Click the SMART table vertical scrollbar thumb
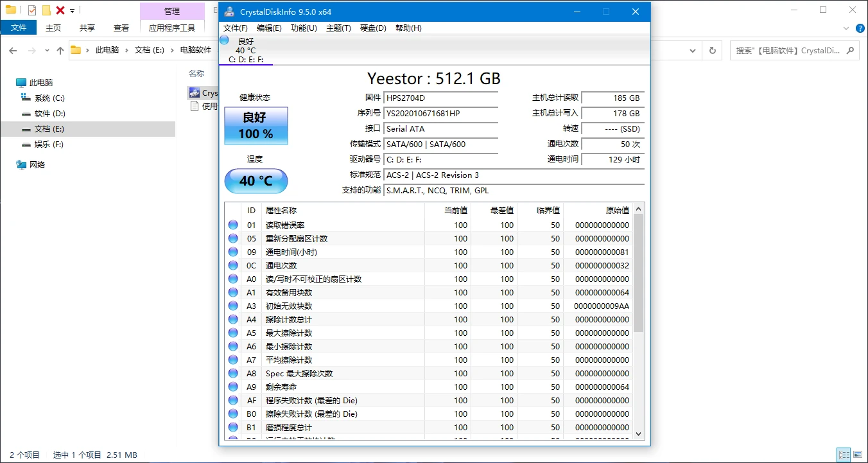This screenshot has height=463, width=868. point(638,273)
